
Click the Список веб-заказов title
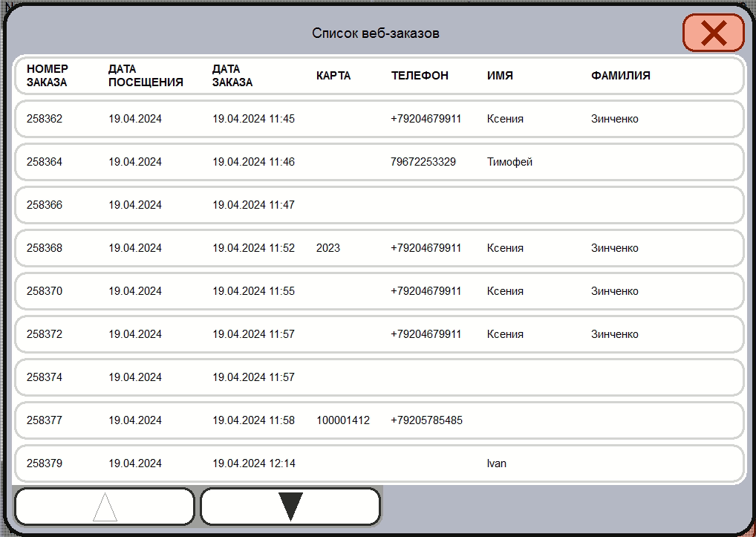376,33
